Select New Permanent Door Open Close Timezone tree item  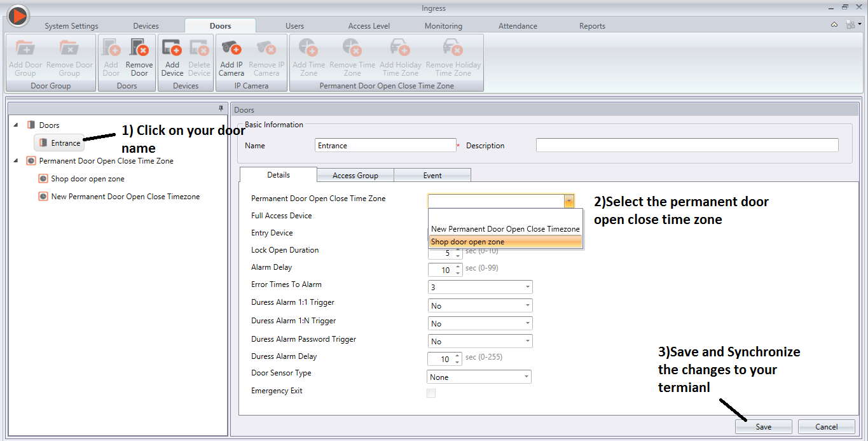pyautogui.click(x=125, y=197)
